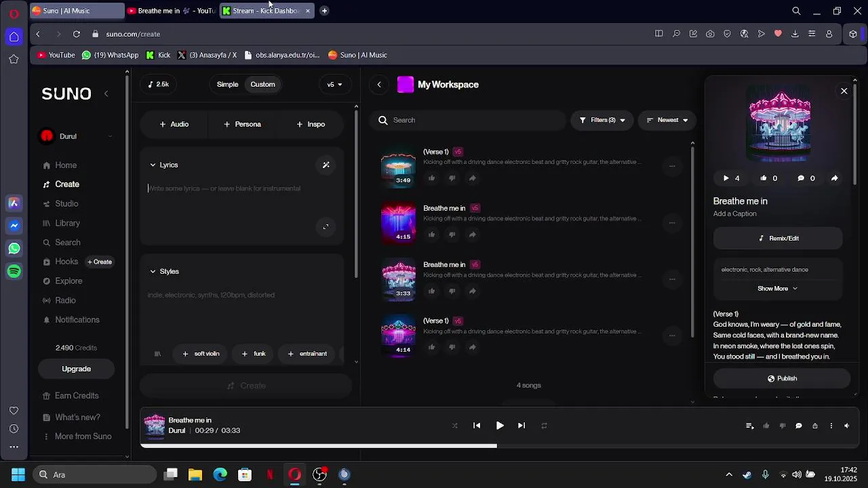Like the current track in player bar

tap(766, 426)
